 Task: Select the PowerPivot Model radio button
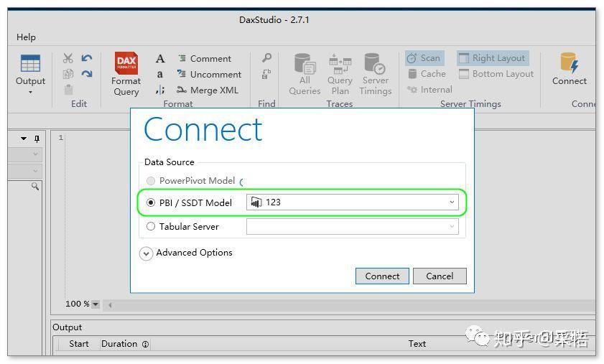151,181
